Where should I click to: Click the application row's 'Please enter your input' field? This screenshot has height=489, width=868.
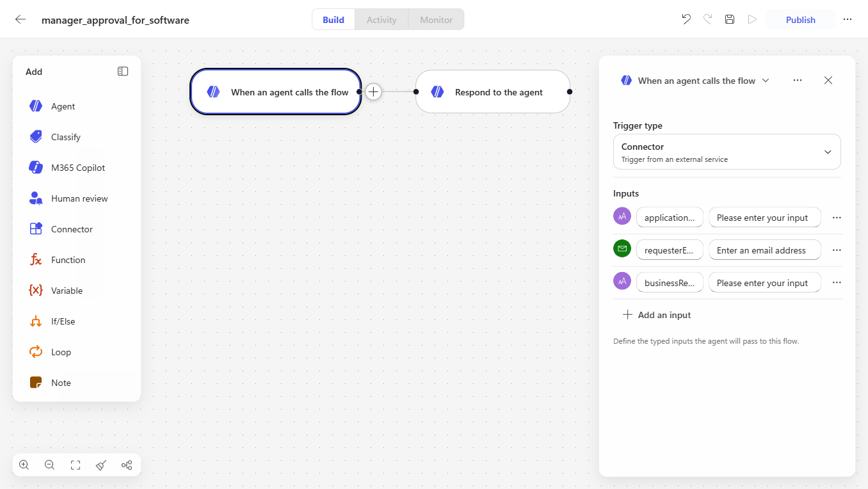(765, 218)
